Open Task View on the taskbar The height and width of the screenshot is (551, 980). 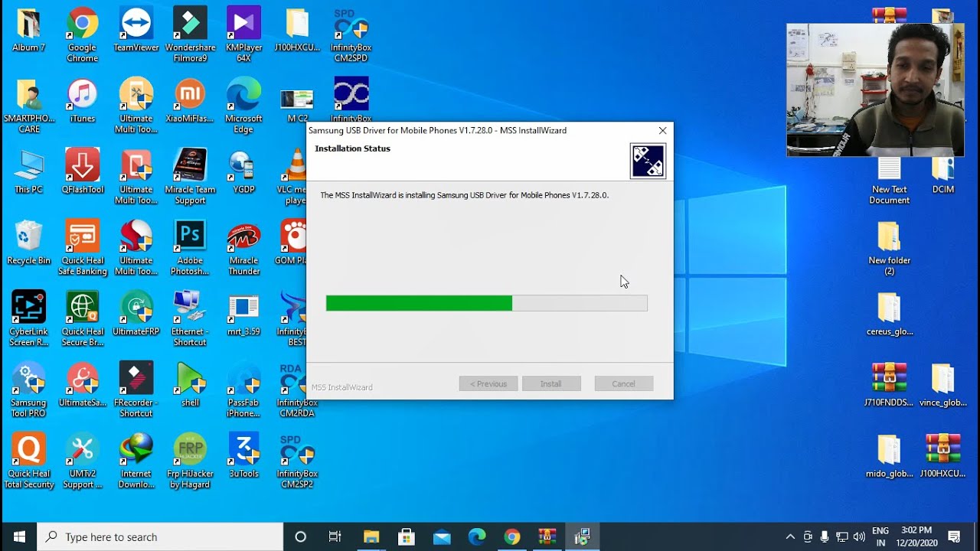pos(335,536)
